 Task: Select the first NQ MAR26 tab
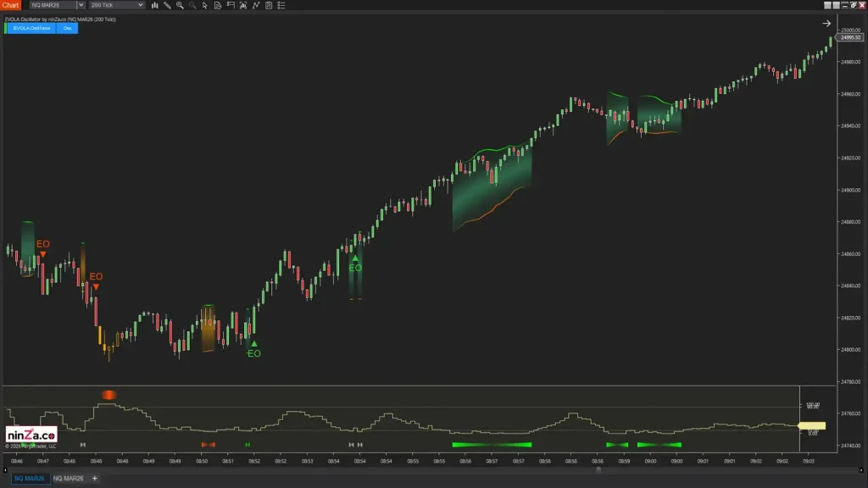coord(30,479)
